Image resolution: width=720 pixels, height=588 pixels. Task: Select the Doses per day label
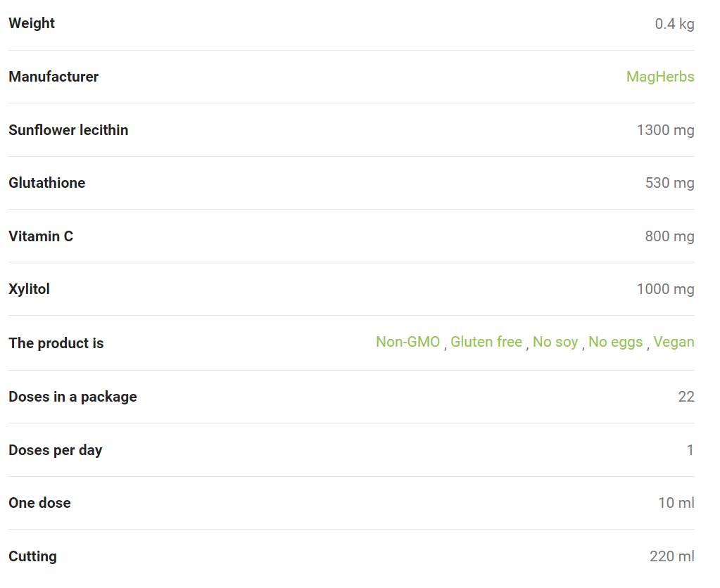coord(55,450)
